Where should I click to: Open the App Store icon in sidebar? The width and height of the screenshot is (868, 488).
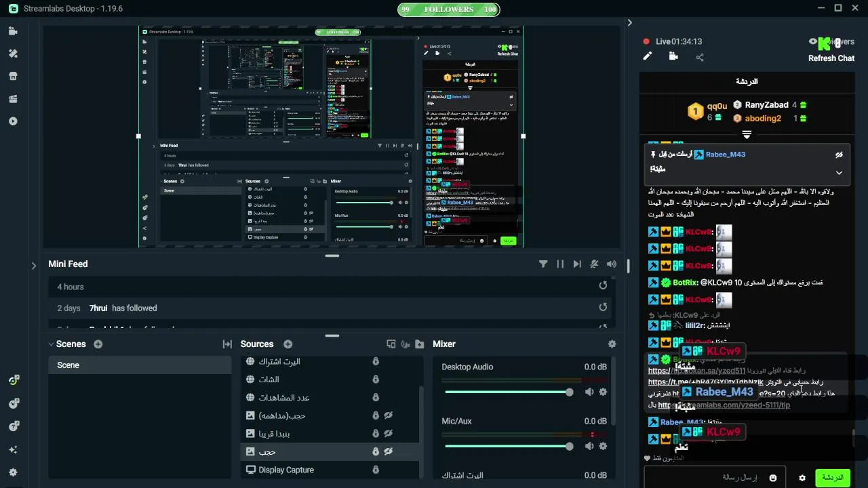coord(13,76)
